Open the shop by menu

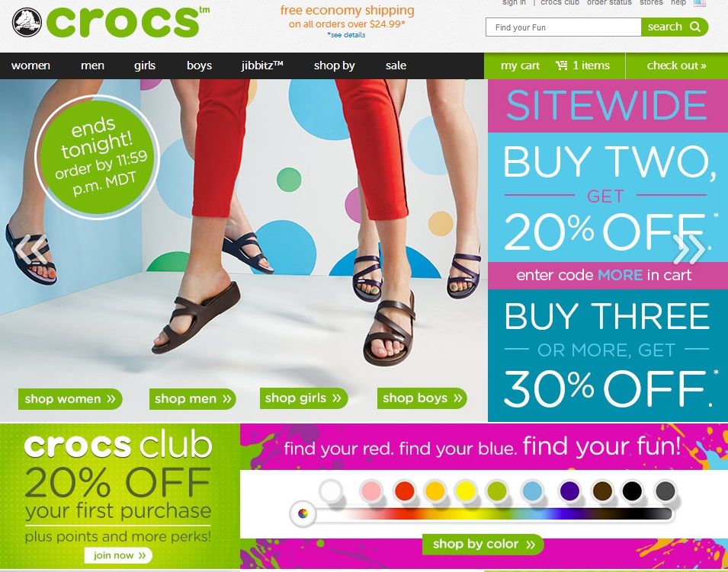point(335,66)
